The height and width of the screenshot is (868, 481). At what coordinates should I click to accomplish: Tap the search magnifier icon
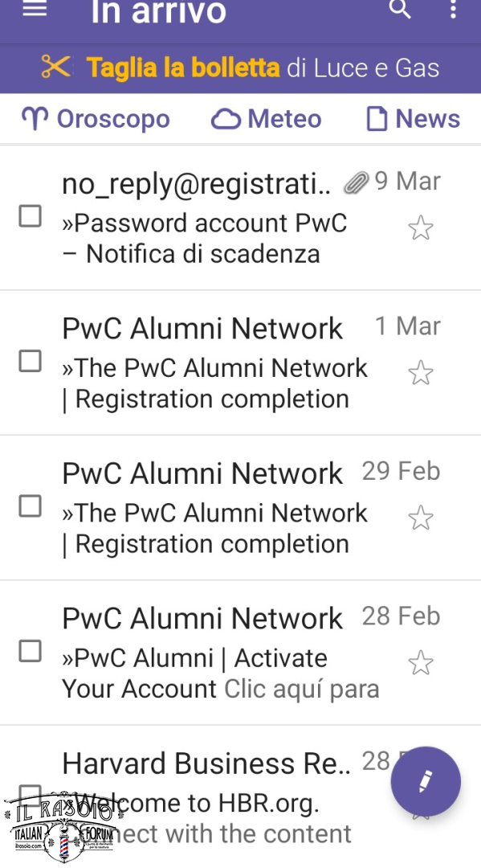[400, 8]
